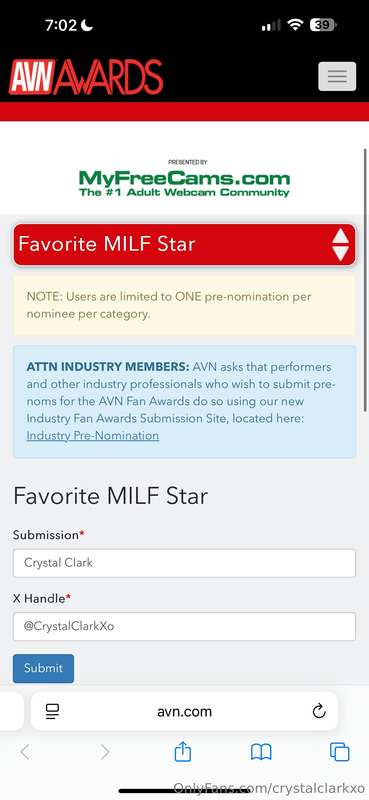Tap the MyFreeCams.com sponsor banner

point(184,179)
